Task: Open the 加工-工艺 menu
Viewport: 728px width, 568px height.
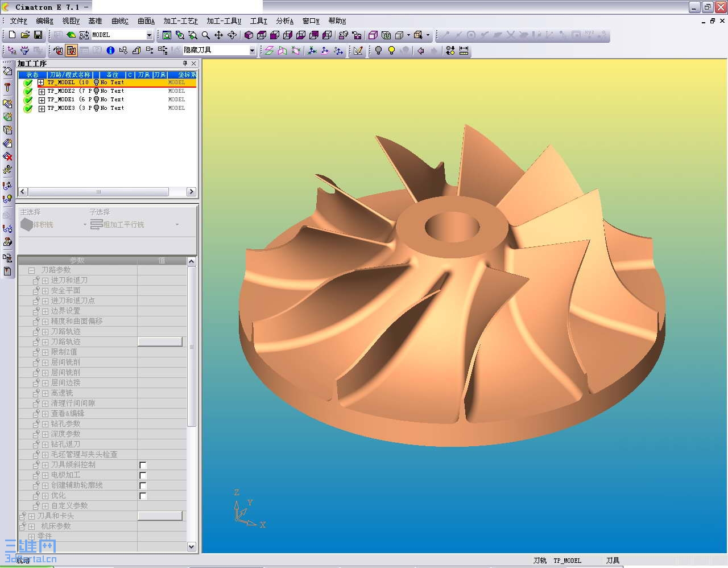Action: tap(180, 21)
